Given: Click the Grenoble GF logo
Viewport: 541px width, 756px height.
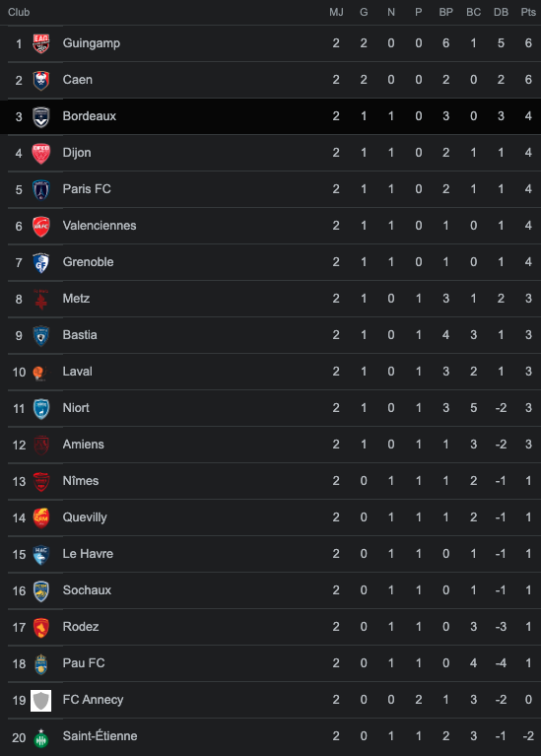Looking at the screenshot, I should pyautogui.click(x=41, y=263).
